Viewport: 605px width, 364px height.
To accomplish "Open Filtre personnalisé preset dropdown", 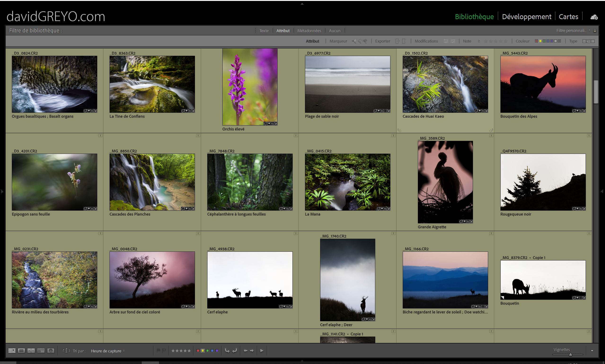I will [x=573, y=30].
